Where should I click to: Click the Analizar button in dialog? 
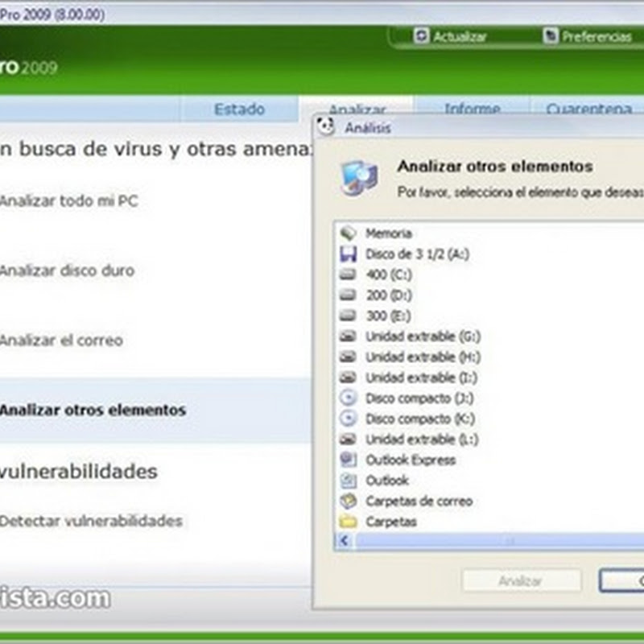(522, 580)
